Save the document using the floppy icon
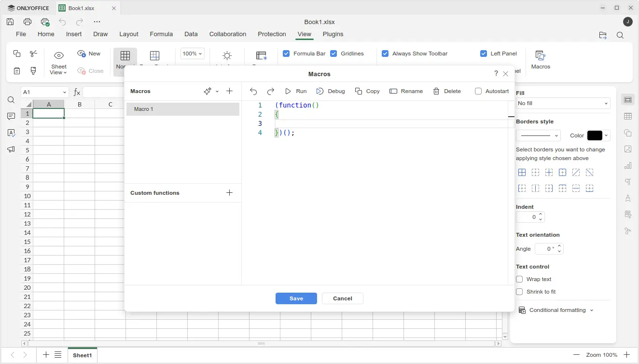 10,22
